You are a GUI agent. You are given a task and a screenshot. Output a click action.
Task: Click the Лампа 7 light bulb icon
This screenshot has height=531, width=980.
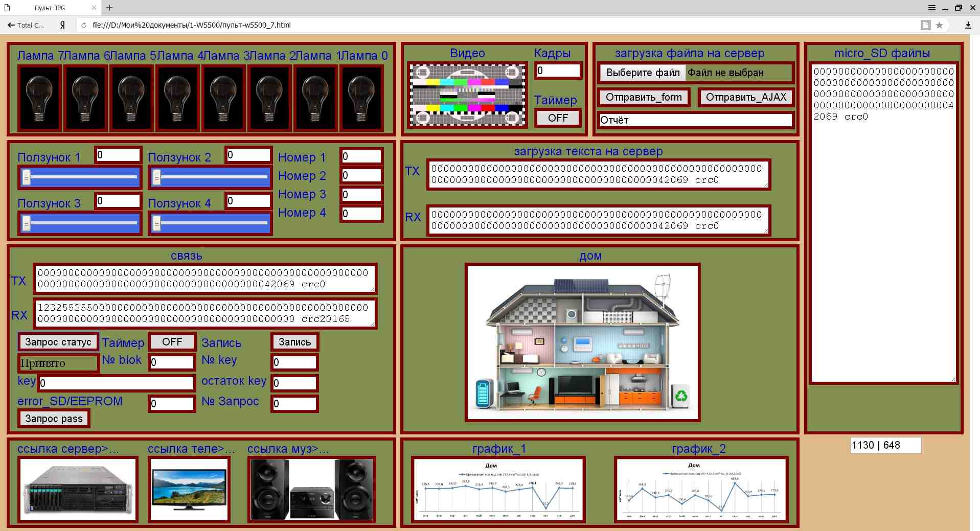39,98
